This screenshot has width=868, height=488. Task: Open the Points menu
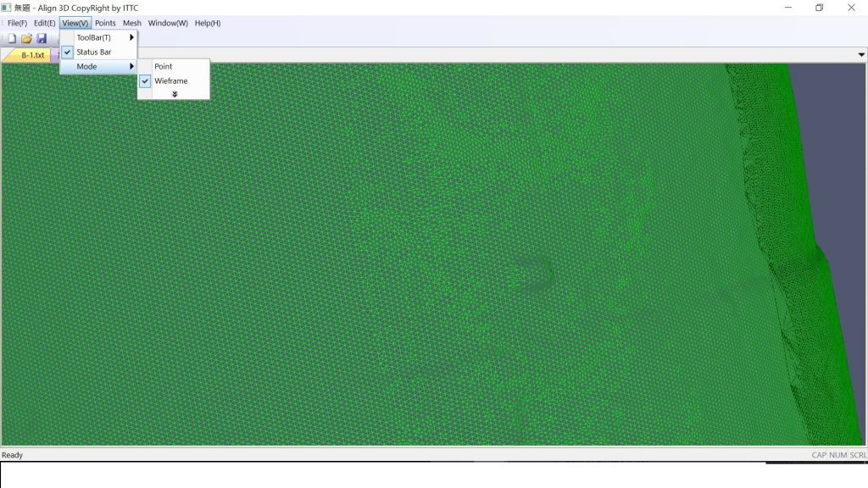point(105,23)
